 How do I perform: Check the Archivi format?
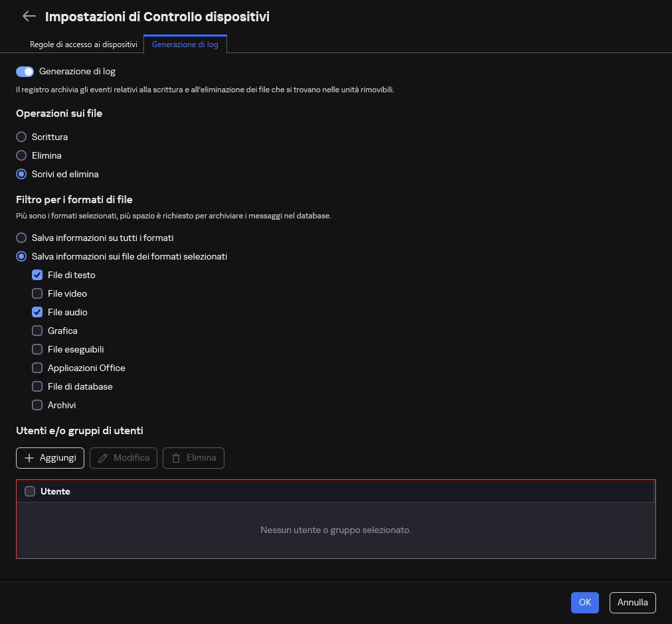pyautogui.click(x=38, y=405)
